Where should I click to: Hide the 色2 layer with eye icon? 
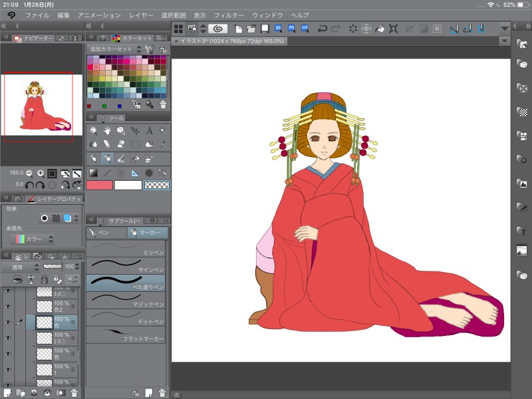point(8,307)
